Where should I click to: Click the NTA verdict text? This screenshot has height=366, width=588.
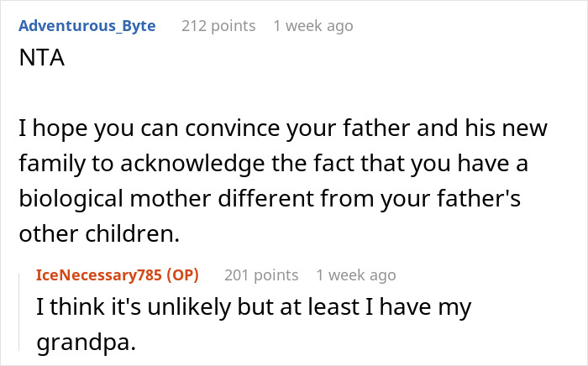click(39, 63)
